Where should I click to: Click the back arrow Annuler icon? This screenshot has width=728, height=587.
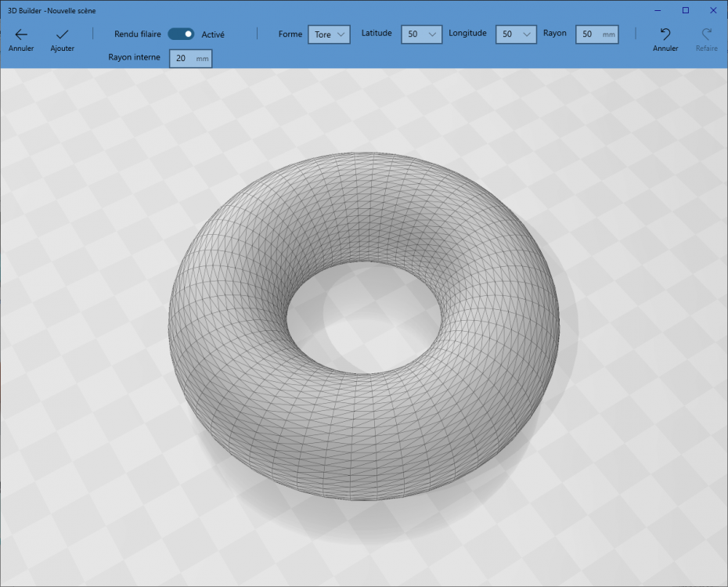(x=21, y=34)
